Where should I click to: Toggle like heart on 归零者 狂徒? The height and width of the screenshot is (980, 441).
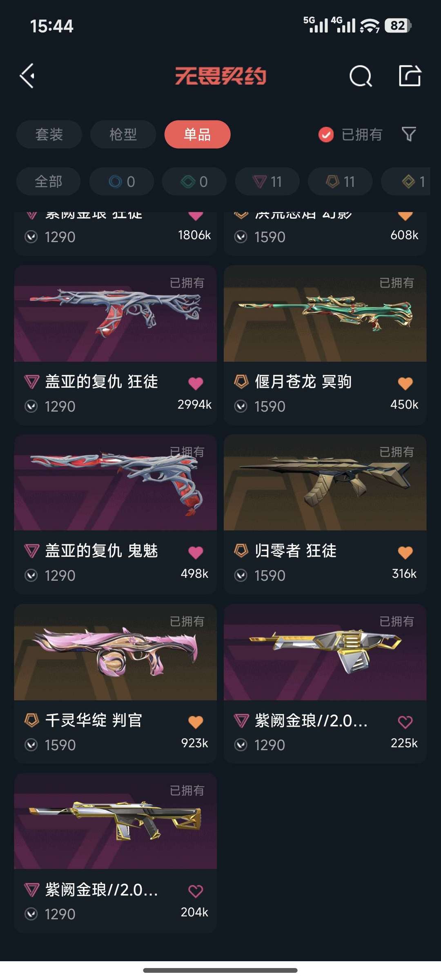click(x=405, y=552)
